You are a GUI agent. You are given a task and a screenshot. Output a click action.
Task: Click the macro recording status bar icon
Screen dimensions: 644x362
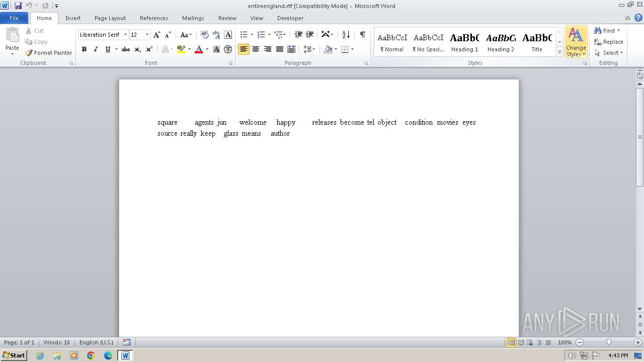point(127,342)
